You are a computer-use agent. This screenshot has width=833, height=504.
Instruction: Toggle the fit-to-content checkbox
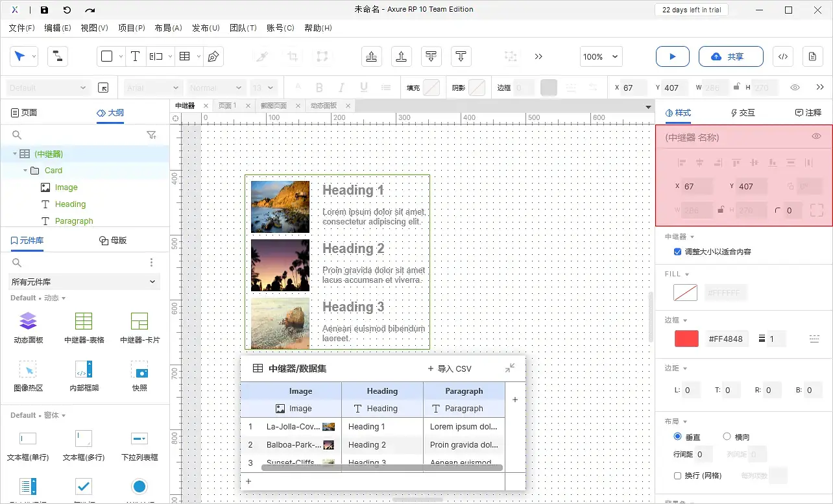tap(678, 252)
